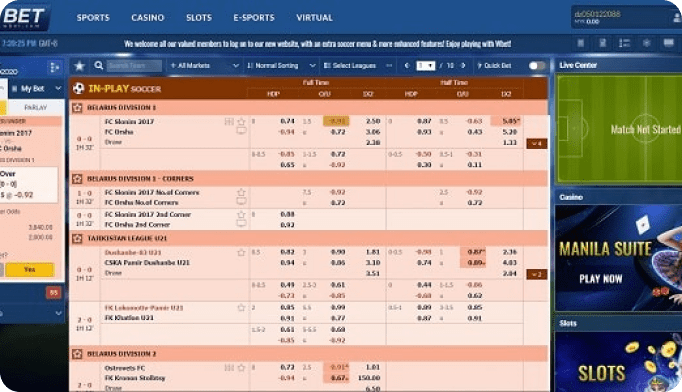Open the live TV icon for FC Orsha 2nd Corner

click(241, 224)
